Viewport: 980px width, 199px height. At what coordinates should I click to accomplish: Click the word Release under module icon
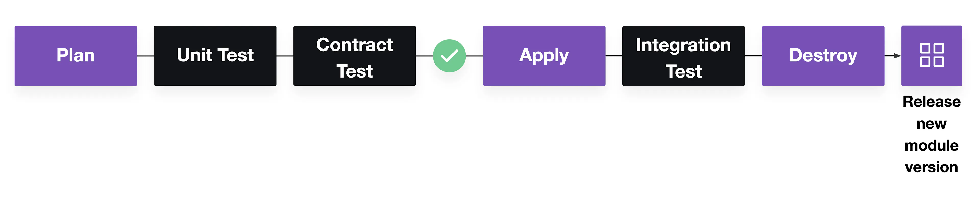pyautogui.click(x=932, y=102)
